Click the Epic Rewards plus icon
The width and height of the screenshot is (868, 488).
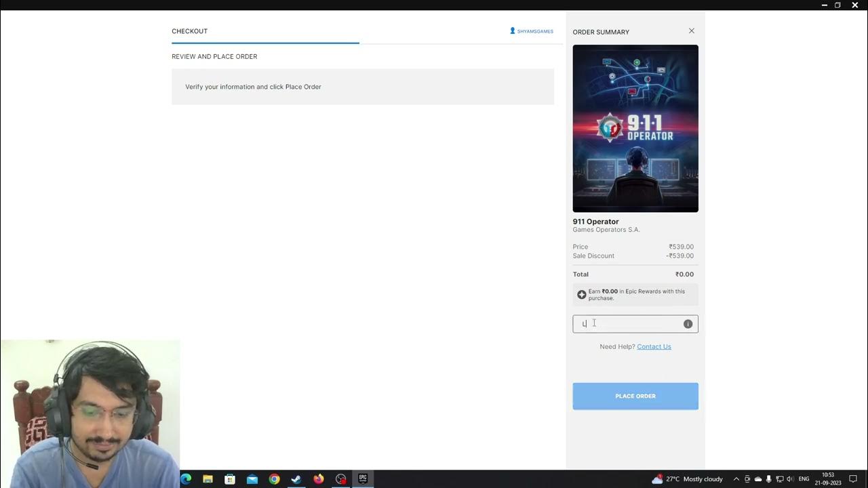click(x=581, y=295)
